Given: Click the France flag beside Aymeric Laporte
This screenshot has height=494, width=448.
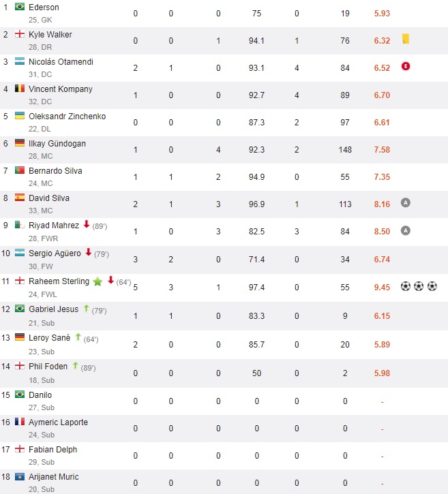Looking at the screenshot, I should click(x=19, y=422).
